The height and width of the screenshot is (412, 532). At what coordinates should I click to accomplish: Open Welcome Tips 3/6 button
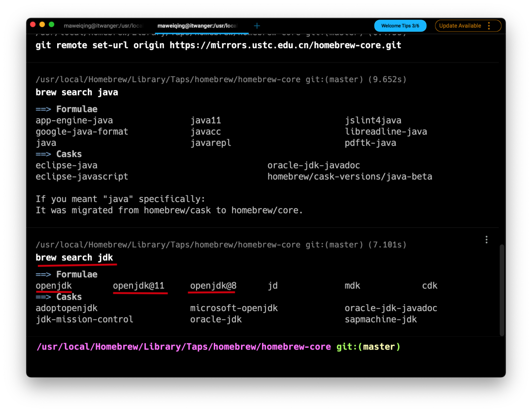tap(400, 26)
